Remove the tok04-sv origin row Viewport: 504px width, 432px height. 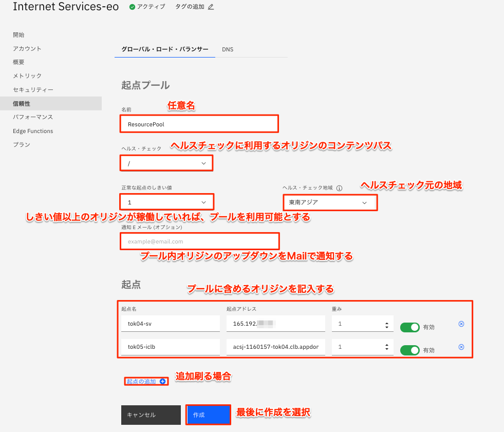click(461, 324)
